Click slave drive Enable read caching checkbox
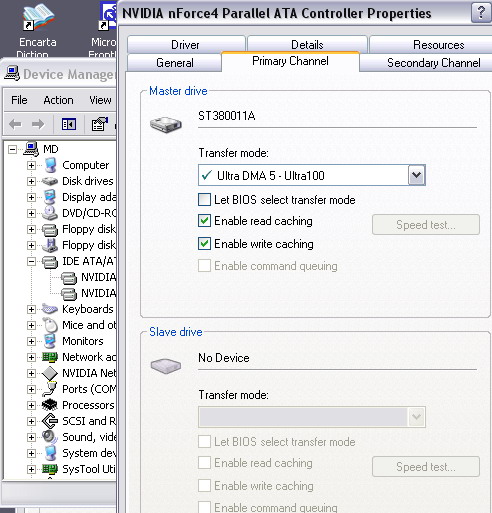This screenshot has height=513, width=492. click(x=204, y=463)
